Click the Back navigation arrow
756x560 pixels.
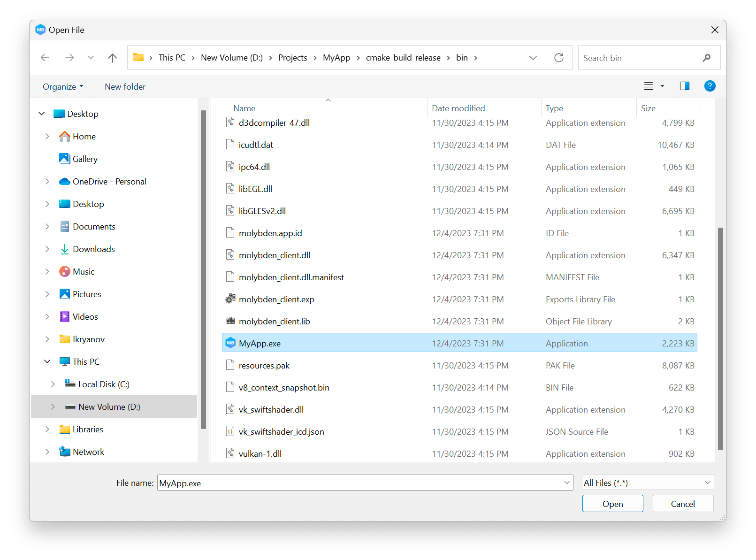coord(45,57)
